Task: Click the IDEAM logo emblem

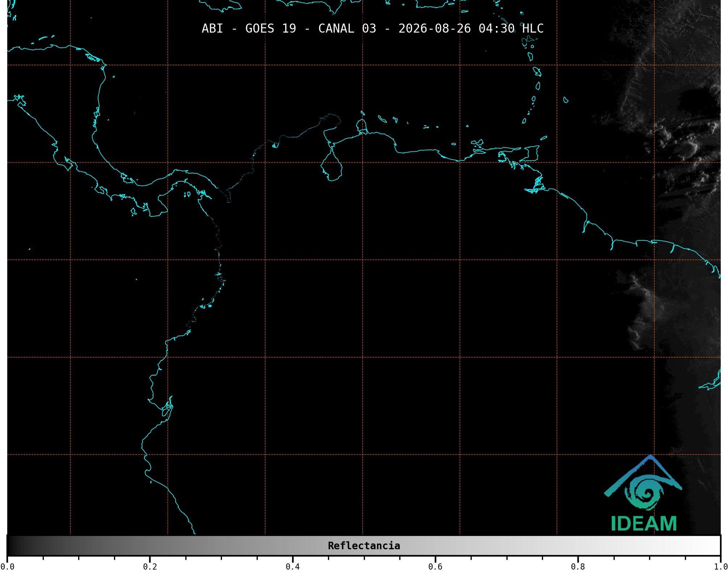Action: 643,483
